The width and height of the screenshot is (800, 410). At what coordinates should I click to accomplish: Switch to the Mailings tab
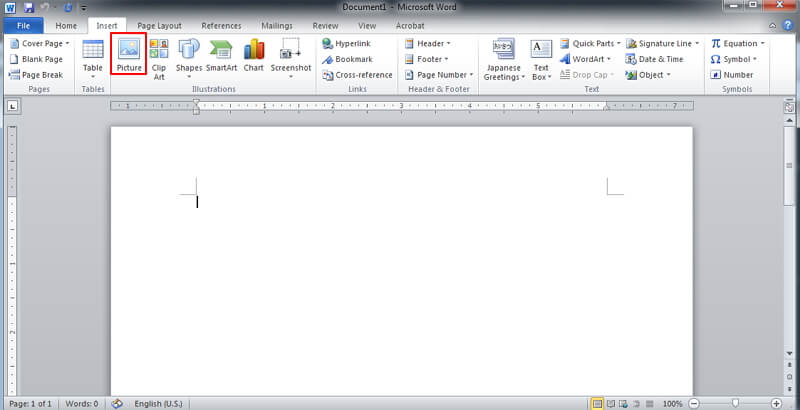click(277, 25)
